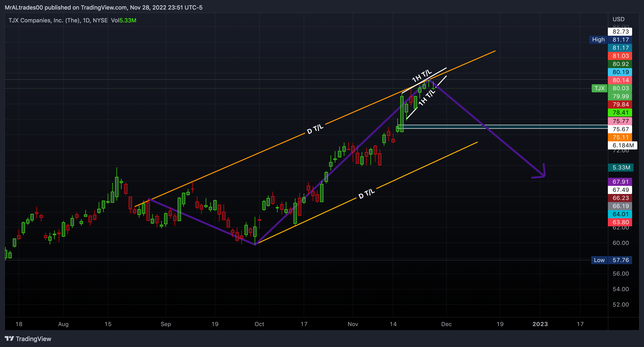Click the 79.99 price label
The image size is (644, 347).
[620, 96]
